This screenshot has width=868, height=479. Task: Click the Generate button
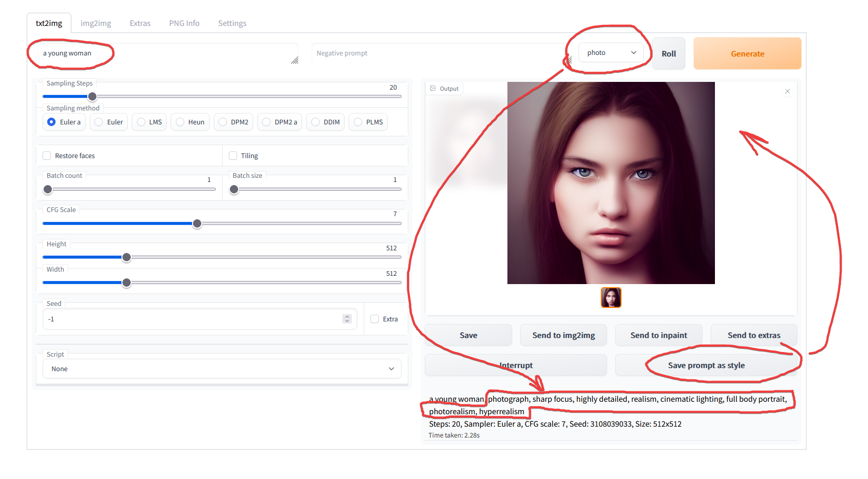pos(747,53)
